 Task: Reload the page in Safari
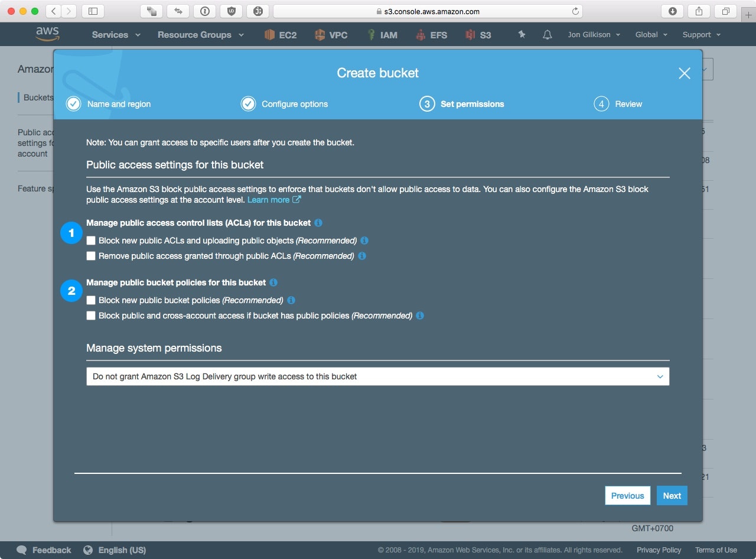click(x=575, y=11)
